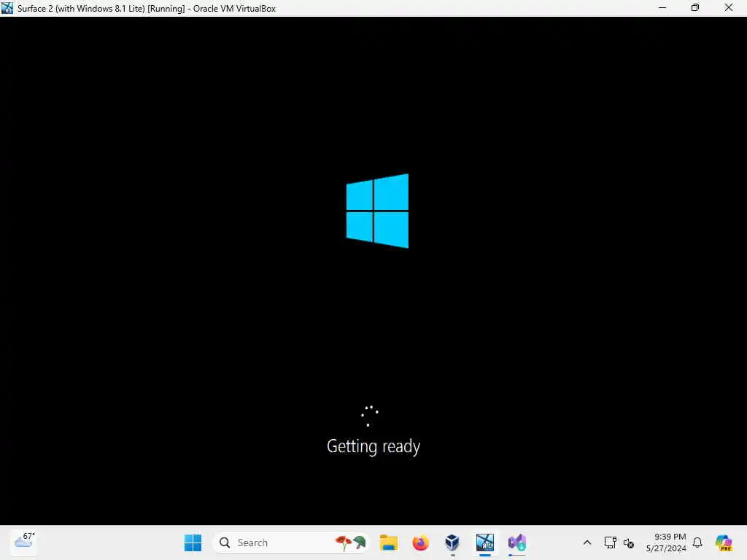Open the network status tray icon

tap(611, 542)
